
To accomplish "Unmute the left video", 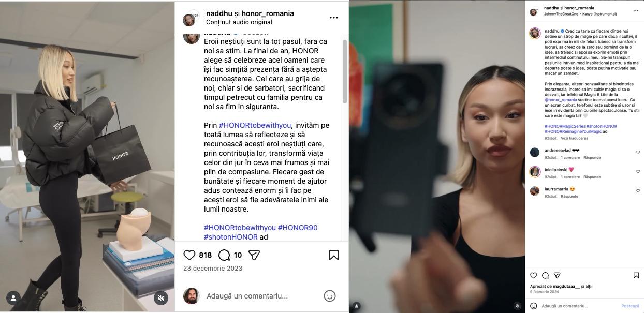I will point(161,297).
